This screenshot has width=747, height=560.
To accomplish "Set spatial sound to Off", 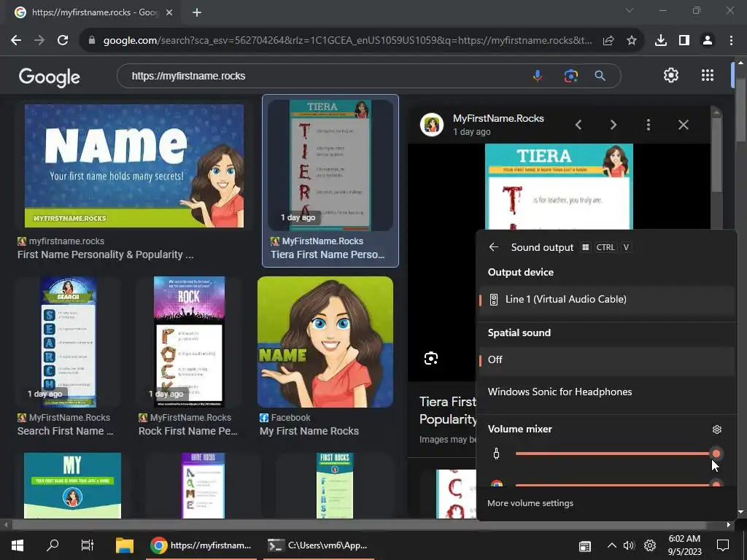I will 606,360.
